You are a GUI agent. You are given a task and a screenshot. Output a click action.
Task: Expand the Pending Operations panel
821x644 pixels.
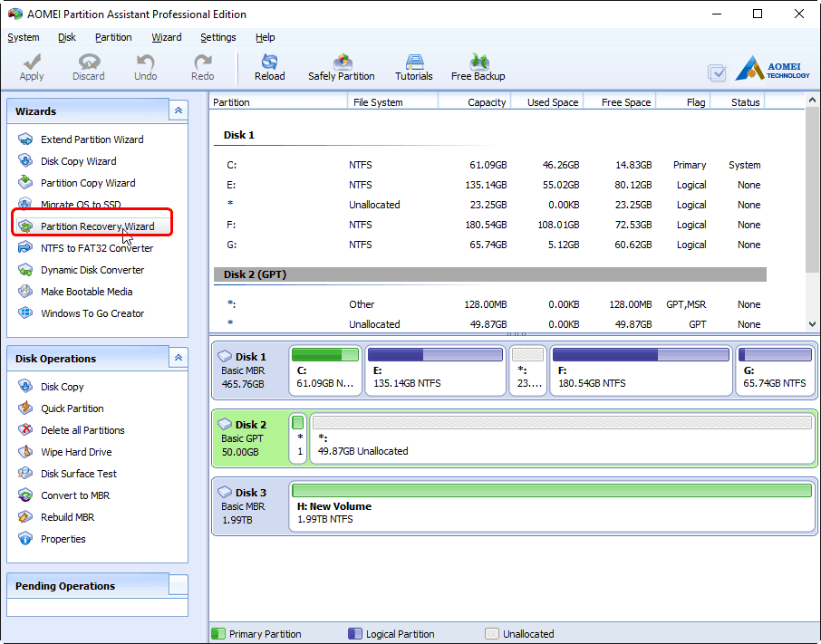click(x=179, y=585)
